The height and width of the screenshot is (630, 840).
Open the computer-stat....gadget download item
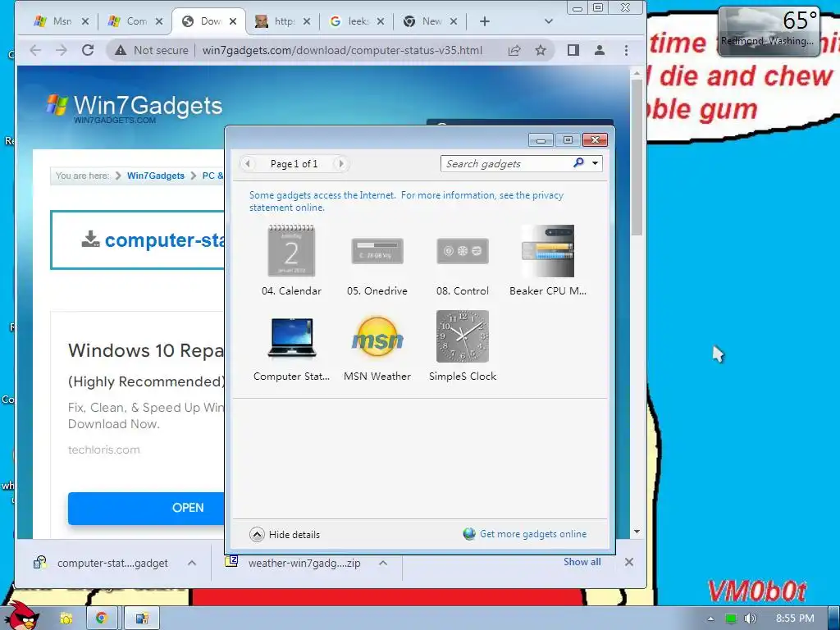[x=101, y=563]
